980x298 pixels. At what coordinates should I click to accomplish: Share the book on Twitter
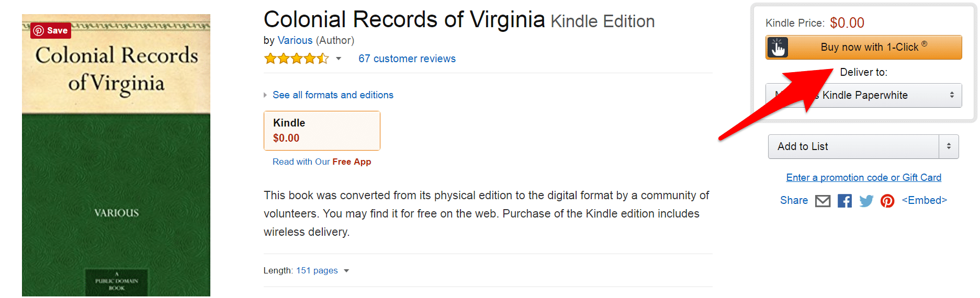(866, 201)
